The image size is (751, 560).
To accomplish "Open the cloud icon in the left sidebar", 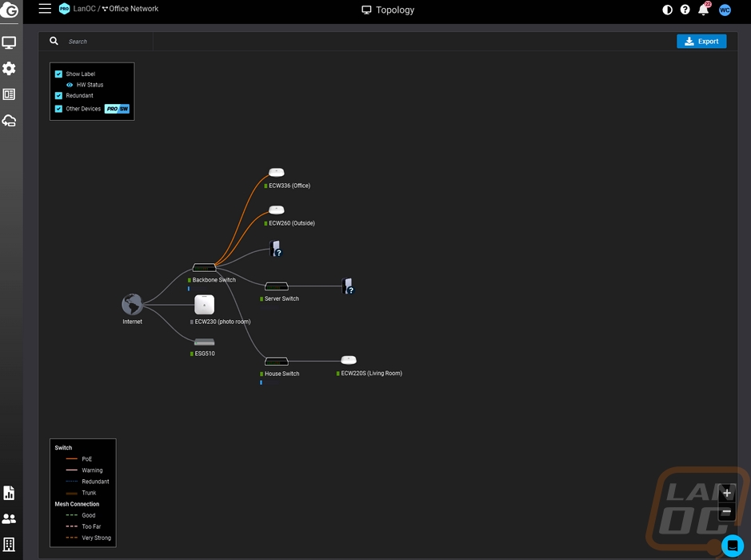I will point(9,120).
